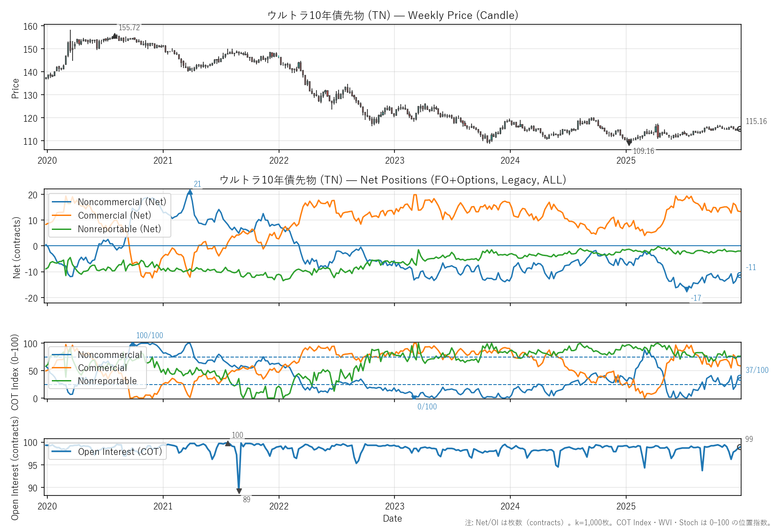779x532 pixels.
Task: Click the COT Index peak marker labeled 100/100
Action: click(133, 344)
